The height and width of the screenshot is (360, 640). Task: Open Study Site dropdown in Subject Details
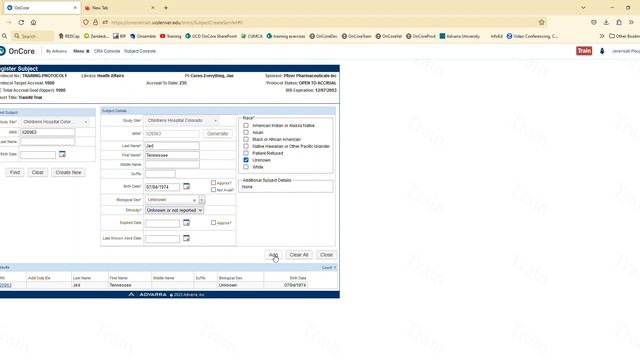(x=182, y=121)
